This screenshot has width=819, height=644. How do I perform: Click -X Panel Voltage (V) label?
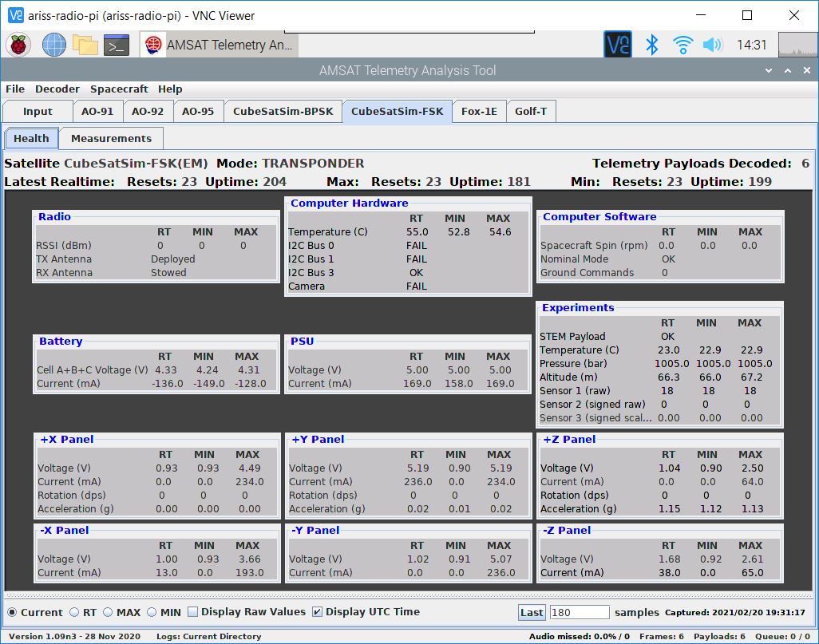[64, 559]
